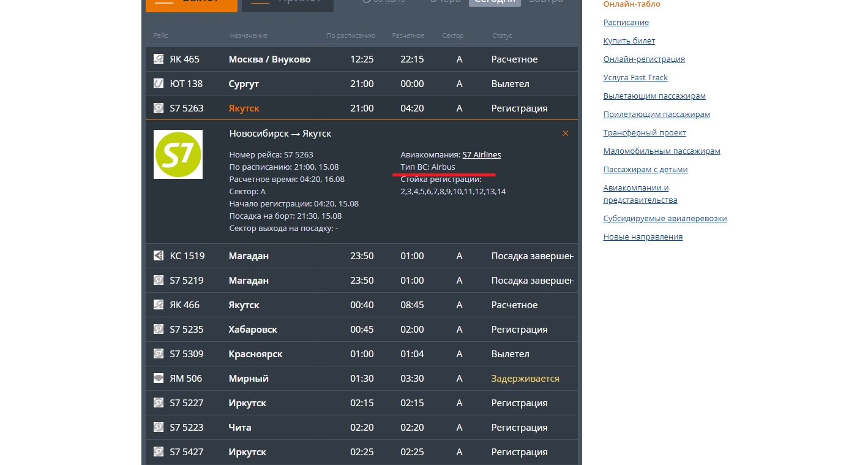The image size is (868, 465).
Task: Open the Купить билет link
Action: 629,41
